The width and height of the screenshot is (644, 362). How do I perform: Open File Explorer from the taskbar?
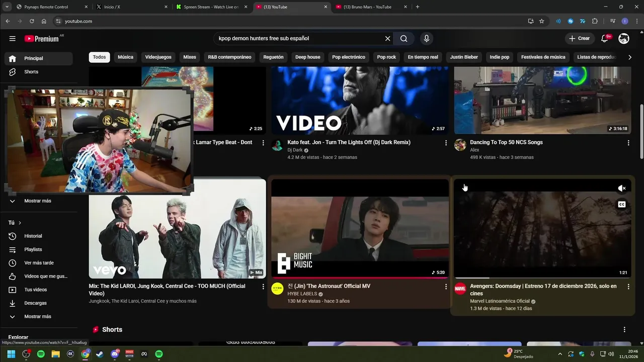tap(55, 354)
